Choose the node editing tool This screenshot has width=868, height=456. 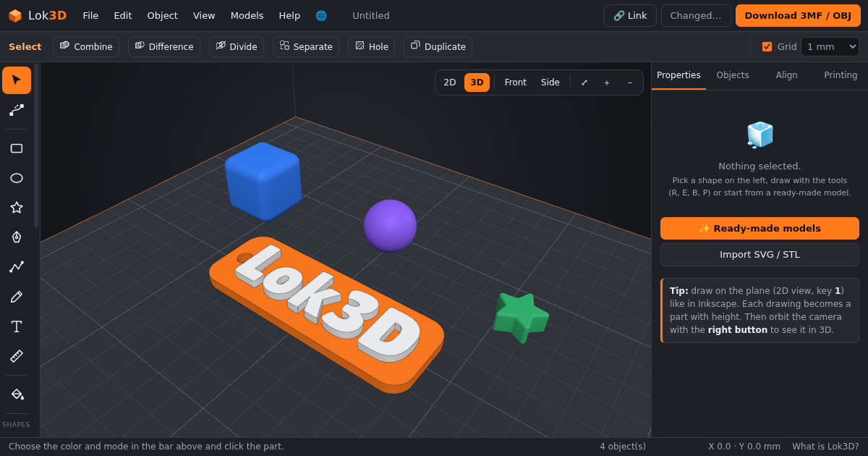click(x=17, y=110)
